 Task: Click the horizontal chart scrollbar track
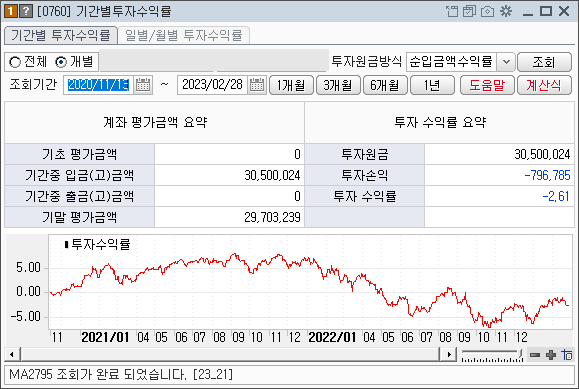(230, 355)
